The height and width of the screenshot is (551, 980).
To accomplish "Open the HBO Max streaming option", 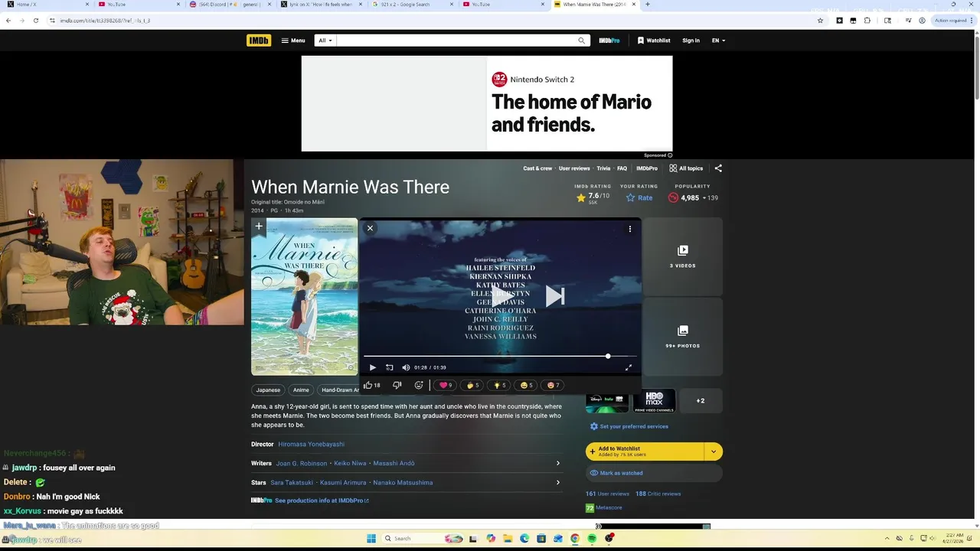I will coord(654,400).
